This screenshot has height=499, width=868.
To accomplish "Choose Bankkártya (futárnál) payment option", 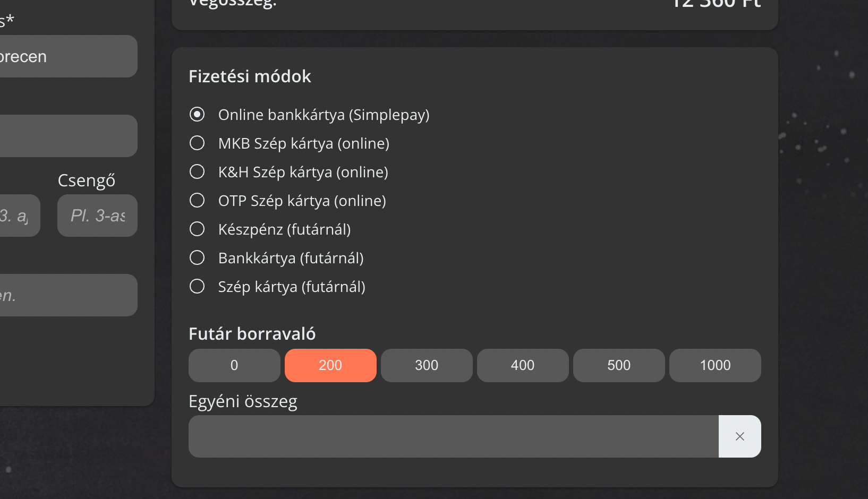I will [x=197, y=258].
